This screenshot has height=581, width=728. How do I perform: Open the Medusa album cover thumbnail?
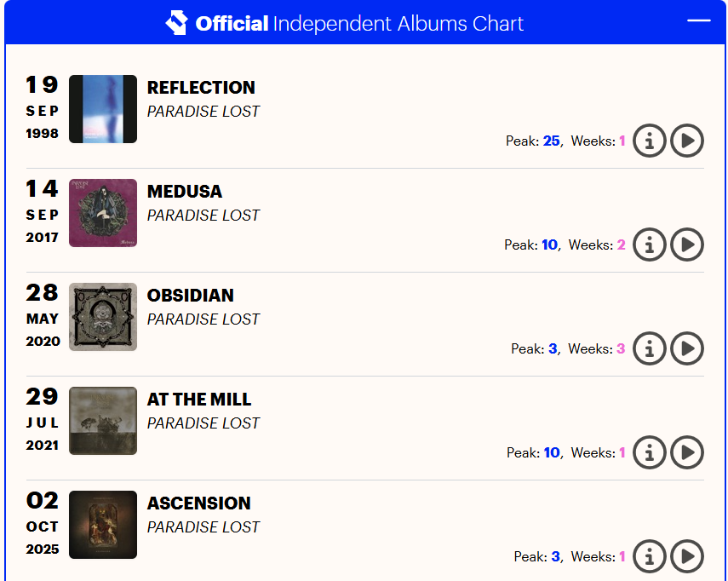tap(103, 213)
